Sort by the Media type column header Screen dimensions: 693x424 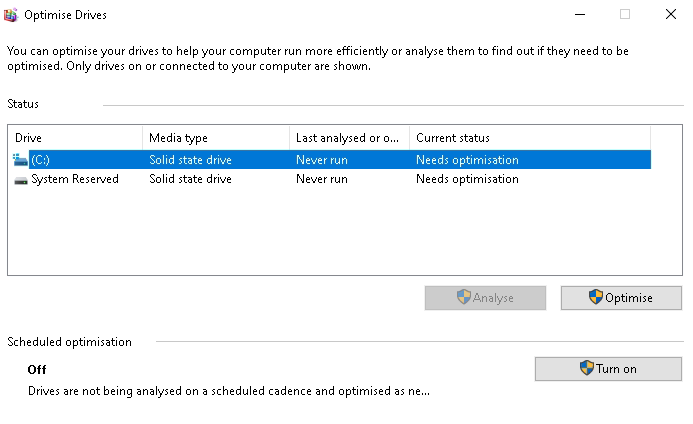(215, 138)
